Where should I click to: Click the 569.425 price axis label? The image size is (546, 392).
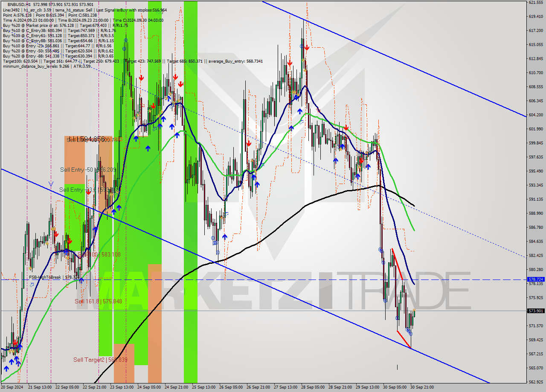(536, 340)
